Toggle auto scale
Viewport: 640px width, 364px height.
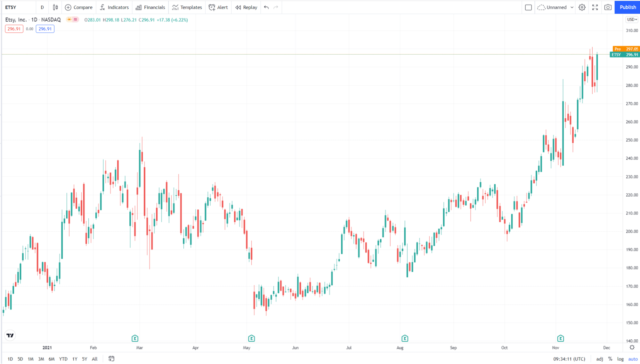coord(633,359)
